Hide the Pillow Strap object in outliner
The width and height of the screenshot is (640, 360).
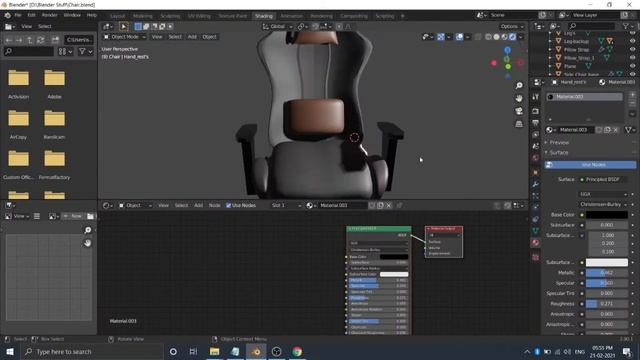pos(632,49)
